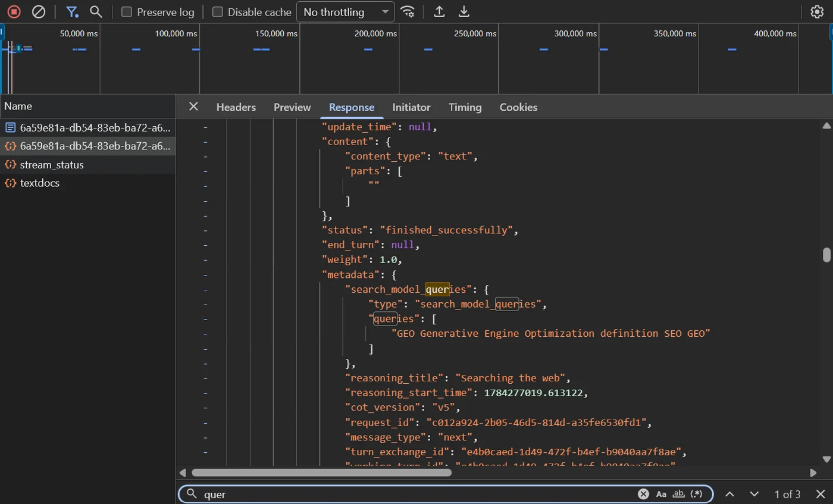
Task: Click the "1 of 3" match counter
Action: (x=787, y=494)
